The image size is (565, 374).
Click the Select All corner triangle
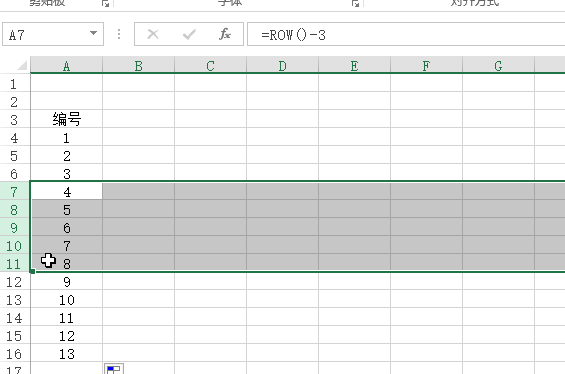click(22, 65)
